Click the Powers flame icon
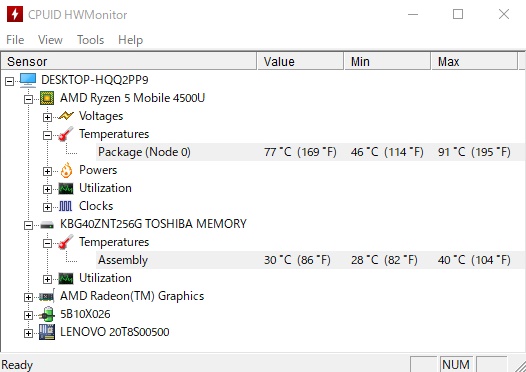526x372 pixels. point(66,170)
